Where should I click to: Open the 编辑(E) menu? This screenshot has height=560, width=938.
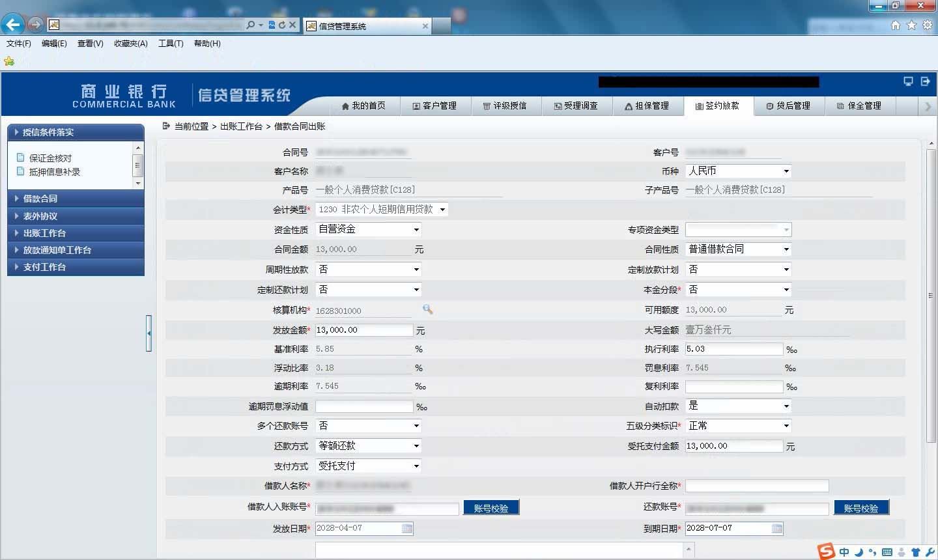pos(54,44)
